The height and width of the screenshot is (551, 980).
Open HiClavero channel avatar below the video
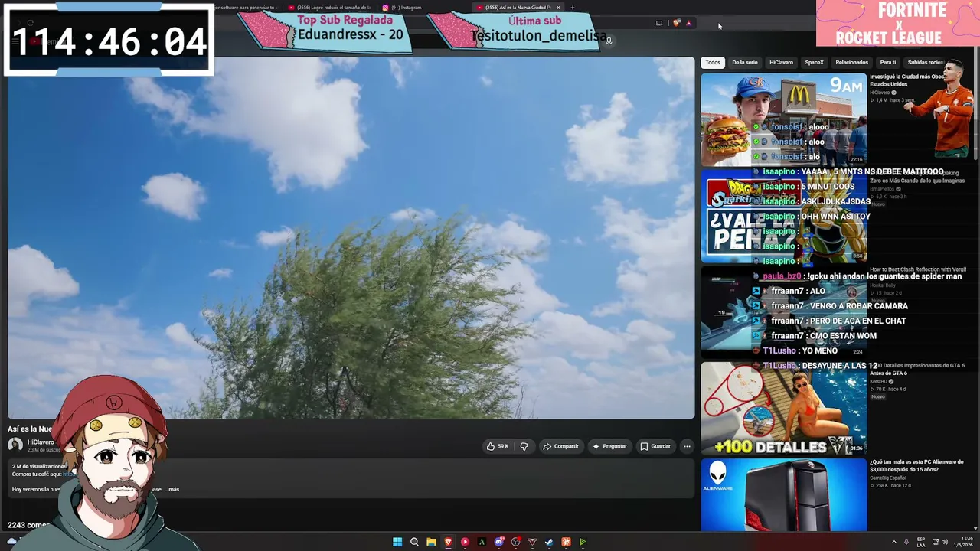click(15, 444)
